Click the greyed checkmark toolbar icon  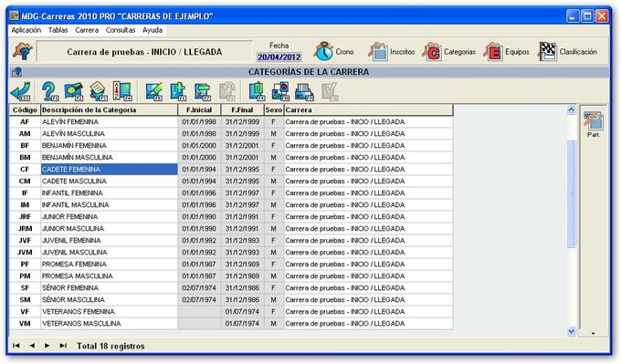click(330, 91)
